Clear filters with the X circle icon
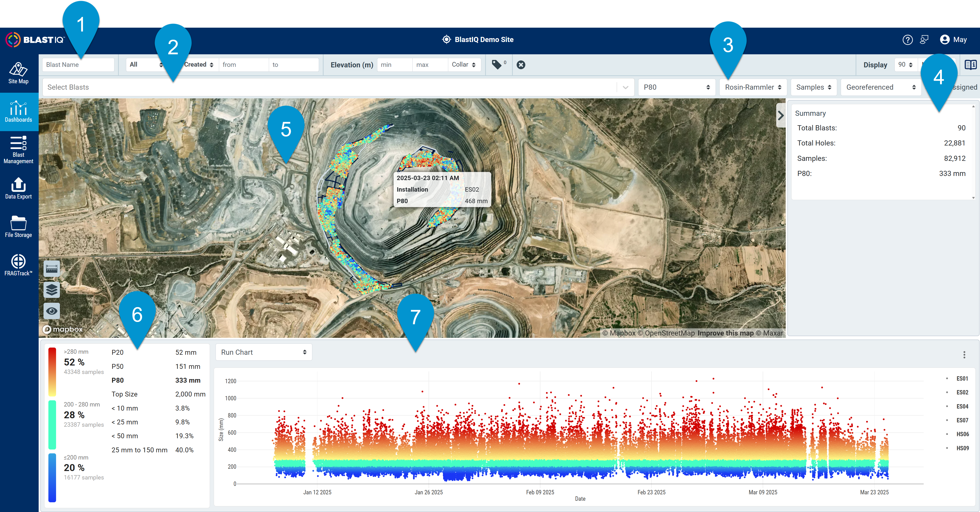Viewport: 980px width, 512px height. tap(521, 65)
